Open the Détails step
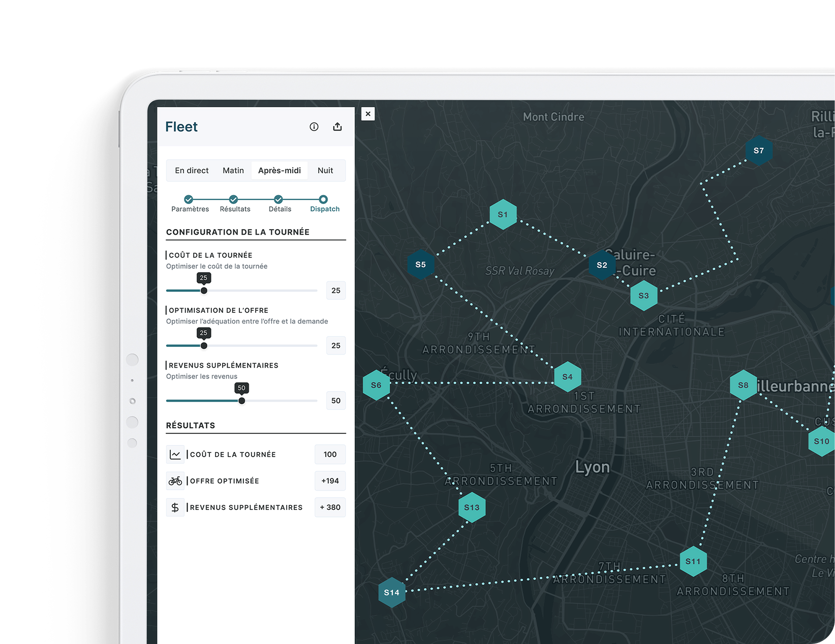Screen dimensions: 835x644 coord(279,200)
